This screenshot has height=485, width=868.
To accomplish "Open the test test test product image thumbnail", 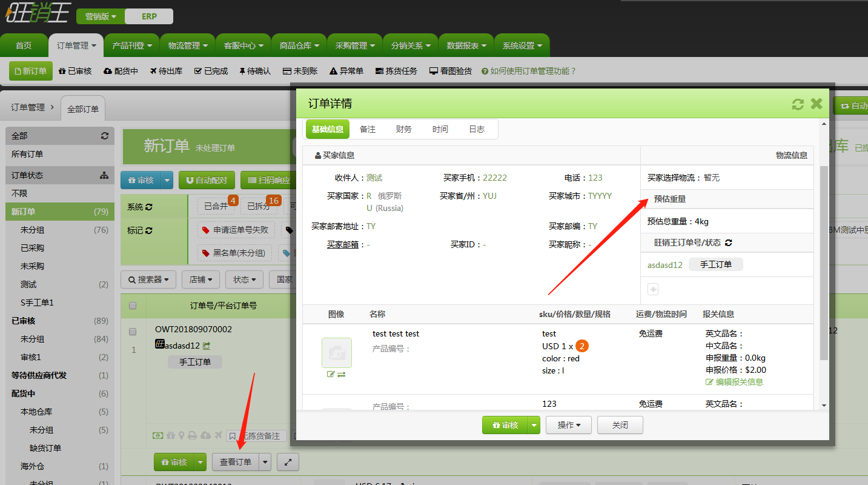I will pos(337,353).
